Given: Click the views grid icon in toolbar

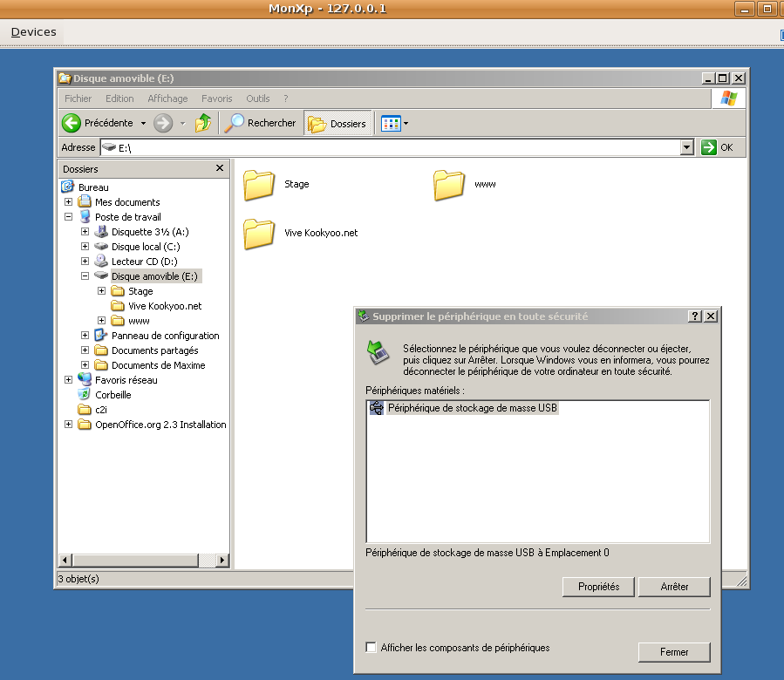Looking at the screenshot, I should [391, 123].
